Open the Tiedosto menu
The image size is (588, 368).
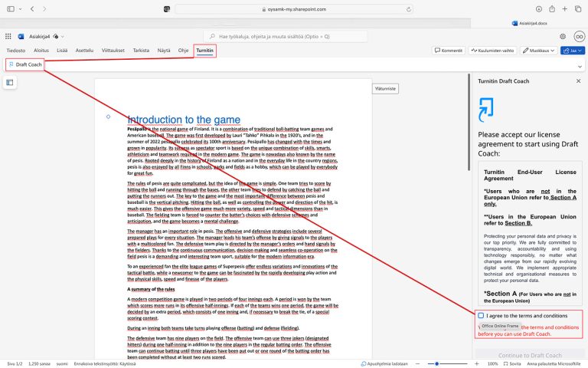point(16,51)
